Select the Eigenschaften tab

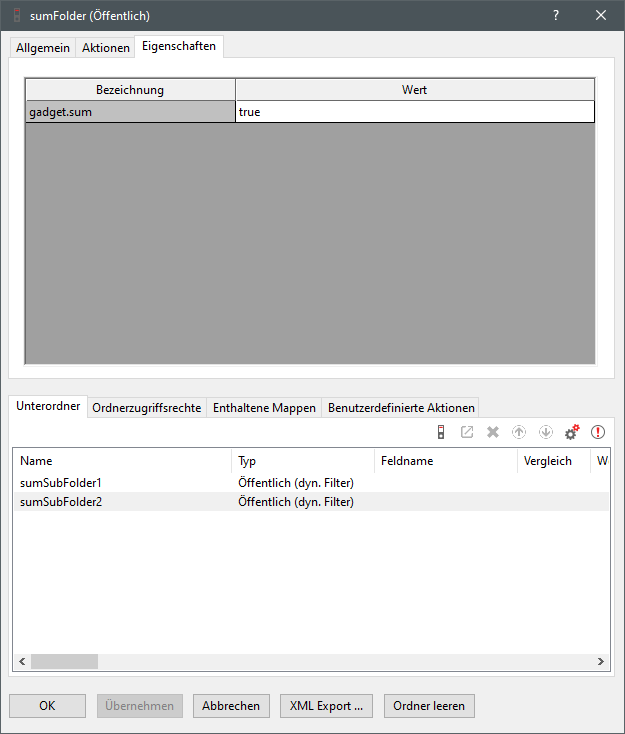coord(179,46)
